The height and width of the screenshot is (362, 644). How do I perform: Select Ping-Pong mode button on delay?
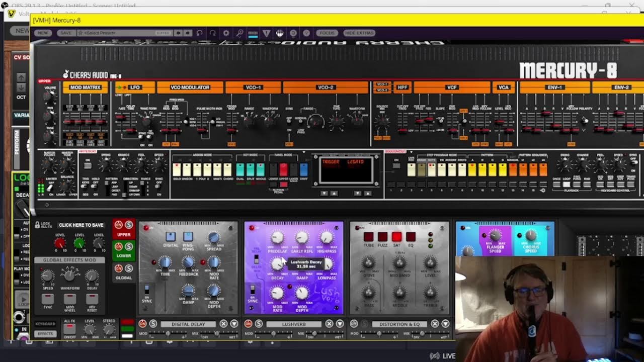tap(188, 236)
